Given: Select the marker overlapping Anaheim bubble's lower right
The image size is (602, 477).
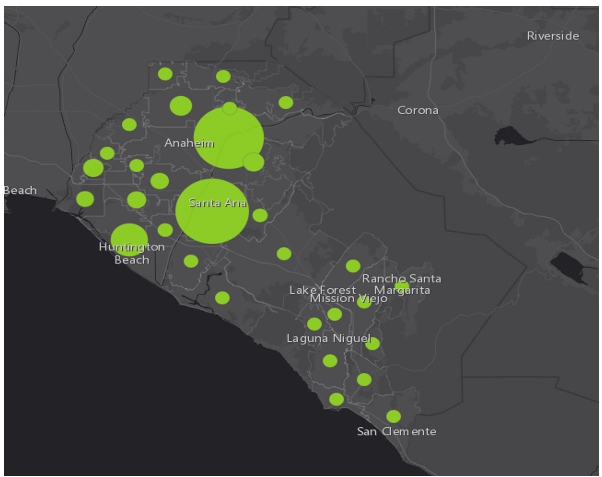Looking at the screenshot, I should coord(254,162).
